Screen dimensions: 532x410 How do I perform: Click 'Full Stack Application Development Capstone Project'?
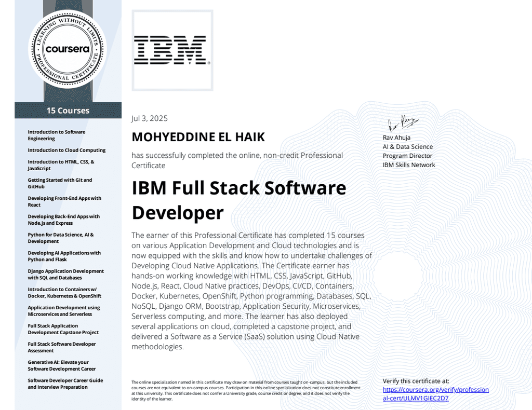63,329
